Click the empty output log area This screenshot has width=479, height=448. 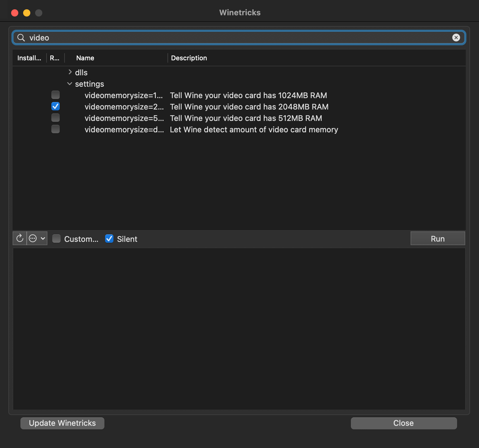239,329
